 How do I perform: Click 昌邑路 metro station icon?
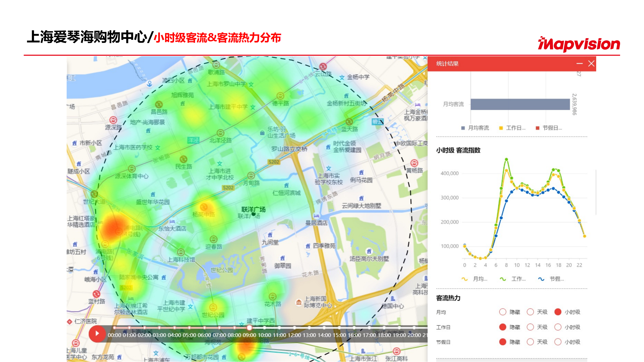click(159, 104)
